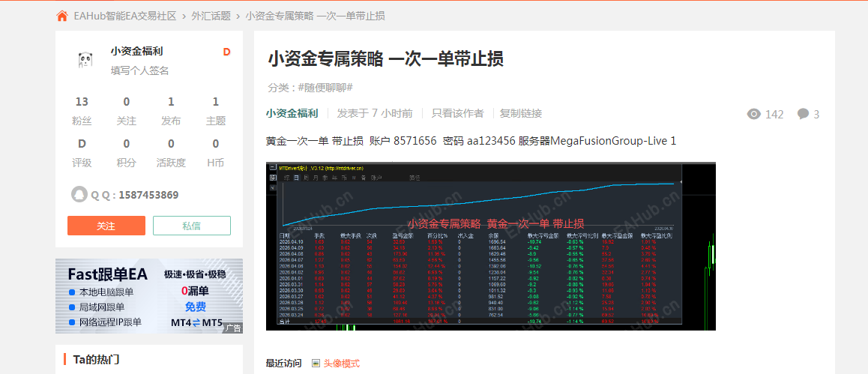Click the view count 142

pyautogui.click(x=774, y=115)
